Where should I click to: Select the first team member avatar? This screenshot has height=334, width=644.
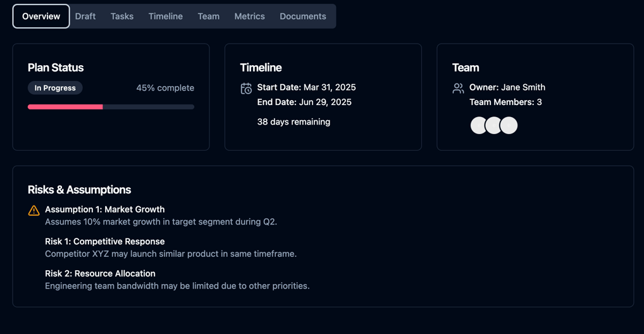click(x=478, y=125)
